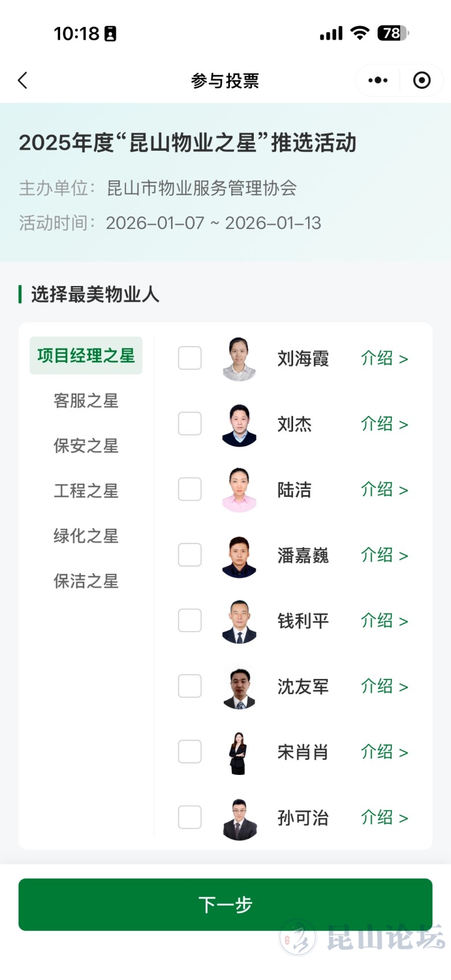Select the checkbox next to 陆洁
The width and height of the screenshot is (451, 980).
(190, 489)
